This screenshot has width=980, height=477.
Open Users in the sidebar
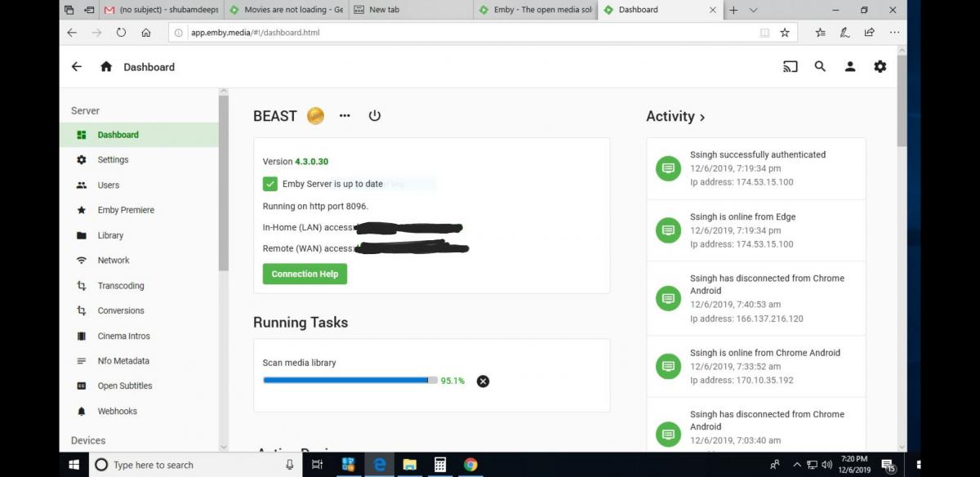coord(139,185)
